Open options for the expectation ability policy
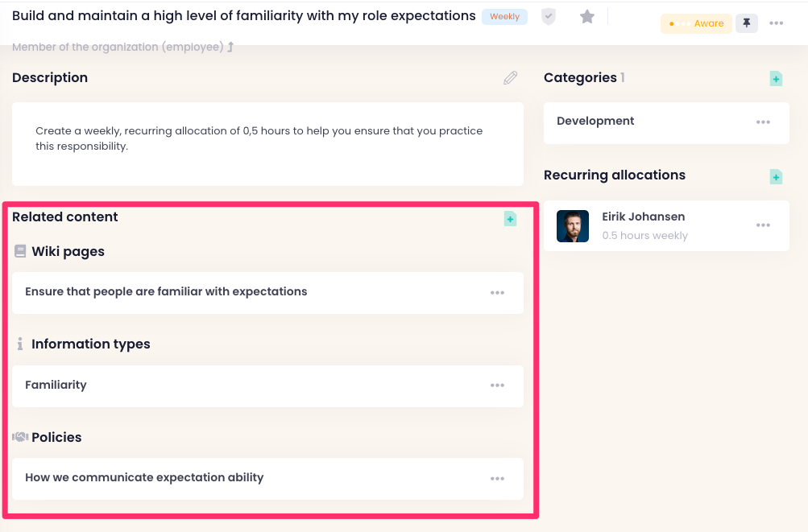This screenshot has height=532, width=808. [497, 479]
